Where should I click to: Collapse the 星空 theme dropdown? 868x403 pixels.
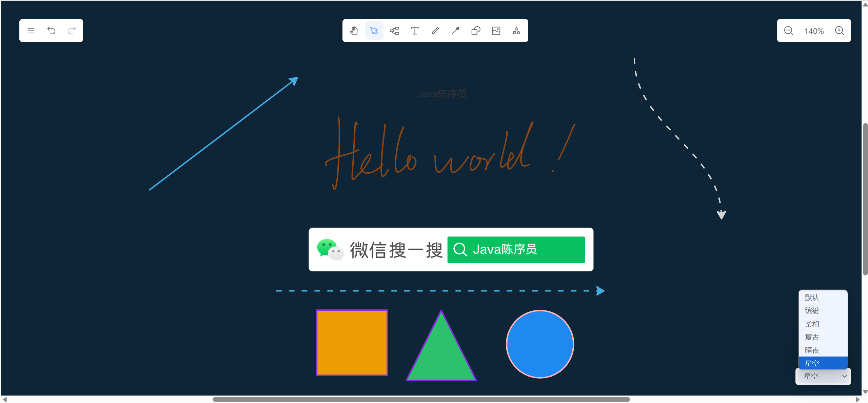pos(823,376)
